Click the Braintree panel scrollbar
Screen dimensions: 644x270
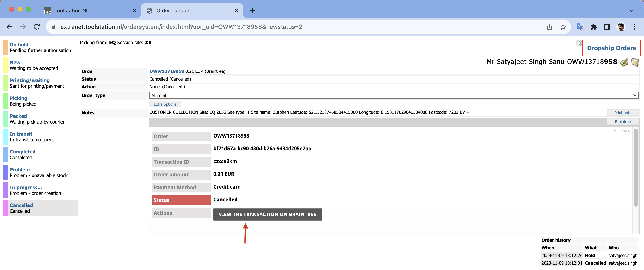point(635,168)
